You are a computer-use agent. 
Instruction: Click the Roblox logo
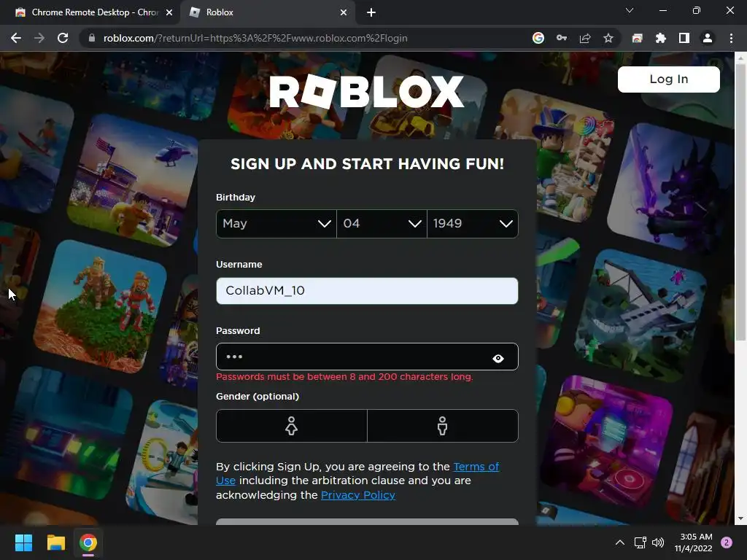click(x=366, y=91)
